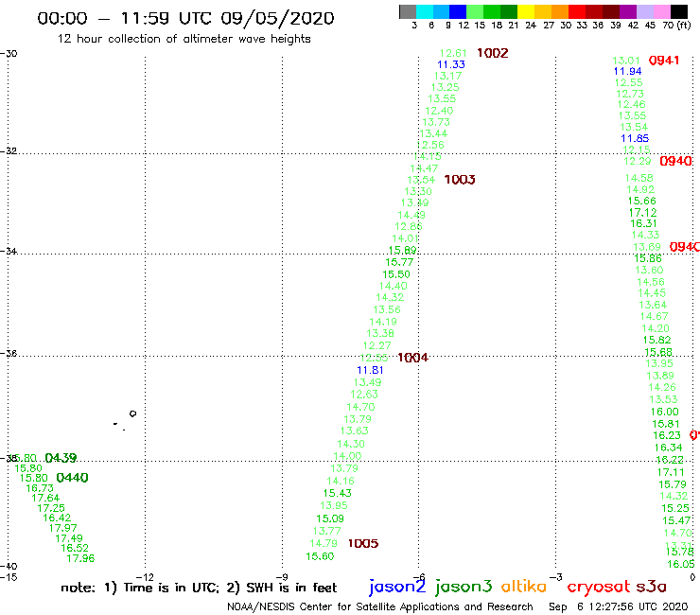
Task: Click the wave height value '15.25'
Action: point(675,508)
